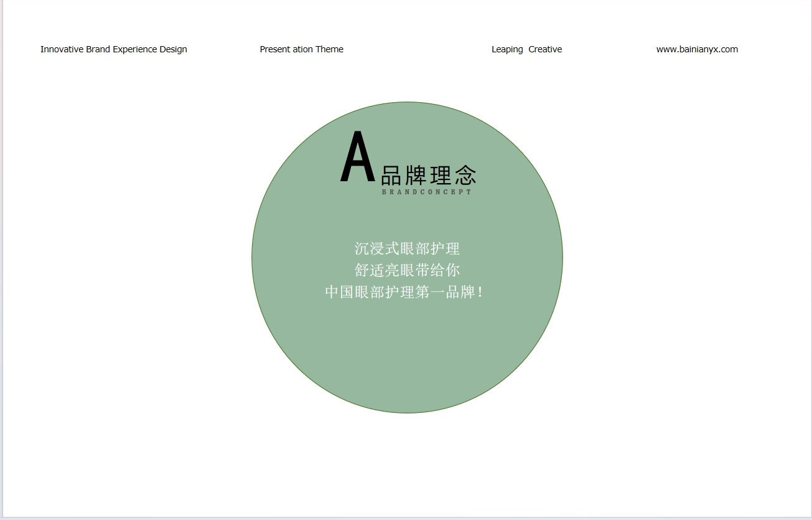This screenshot has width=812, height=520.
Task: Click the large black letter A
Action: point(358,158)
